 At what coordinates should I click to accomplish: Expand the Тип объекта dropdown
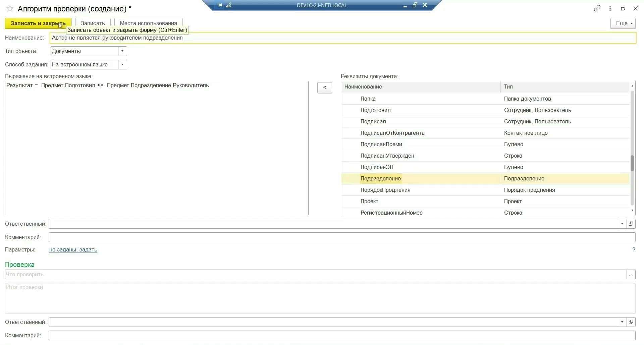click(122, 51)
